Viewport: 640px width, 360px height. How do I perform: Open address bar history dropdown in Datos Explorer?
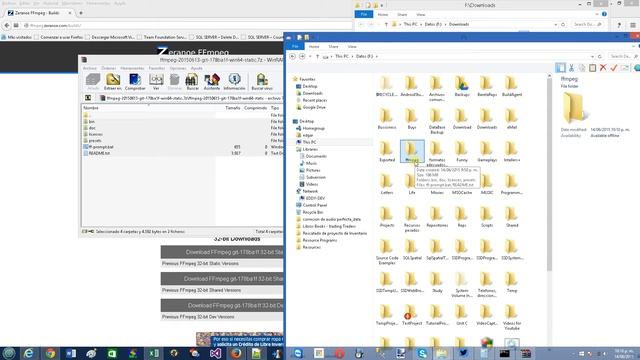pos(592,56)
